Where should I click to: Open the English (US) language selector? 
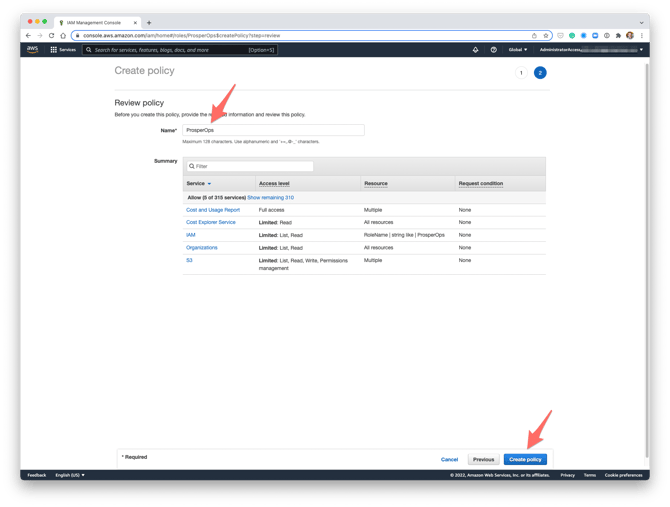click(70, 475)
